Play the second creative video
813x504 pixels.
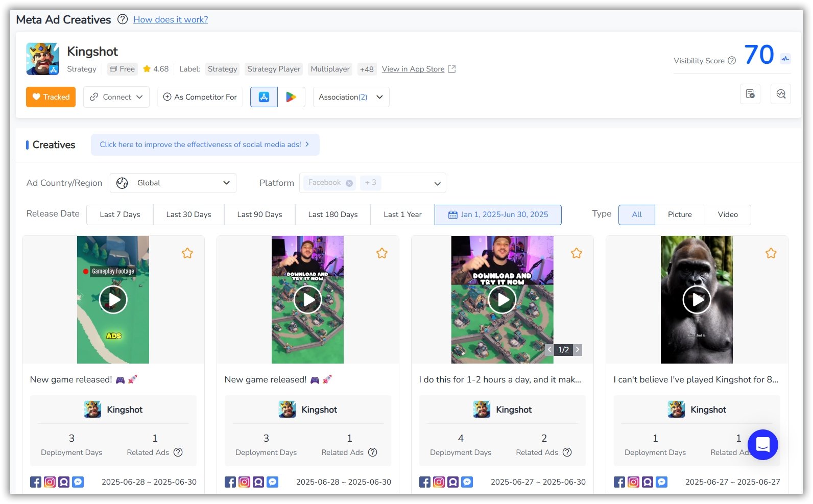pos(308,300)
